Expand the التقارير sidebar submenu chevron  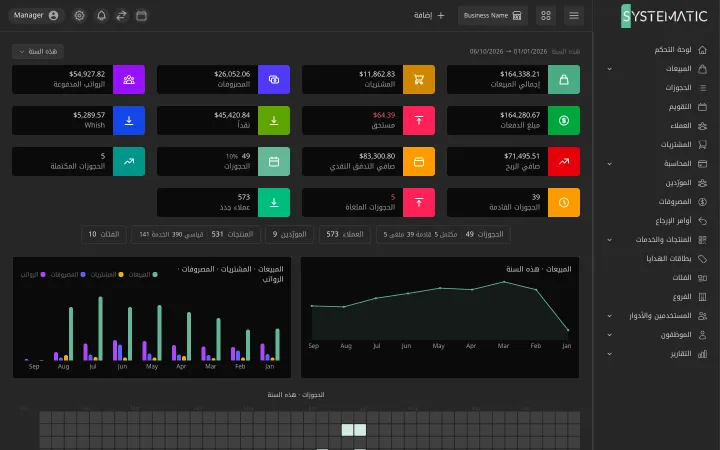pos(609,354)
